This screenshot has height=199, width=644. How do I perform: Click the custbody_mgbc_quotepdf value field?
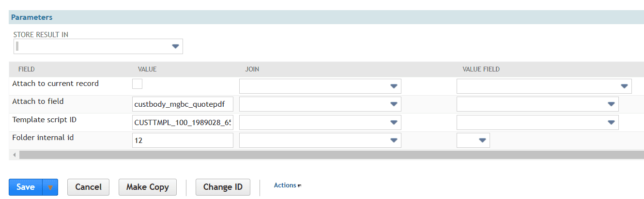[x=183, y=104]
